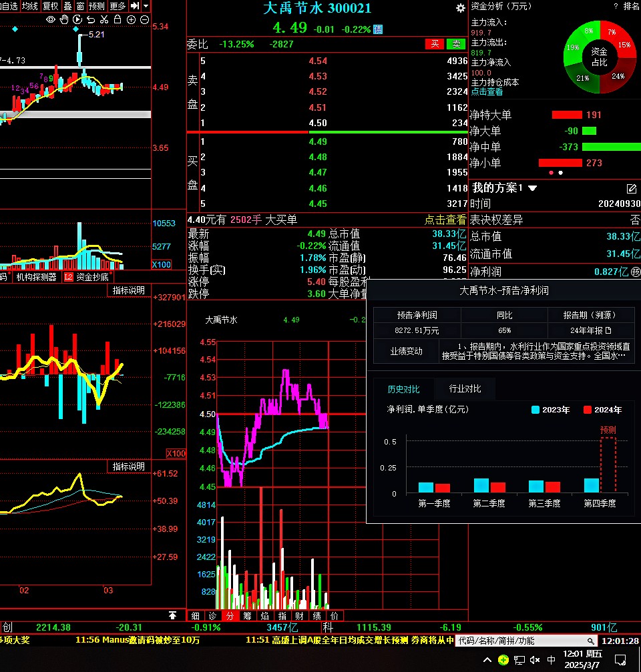Click the 代码/名称/简拼/功能 search field
The width and height of the screenshot is (641, 672).
(x=526, y=641)
